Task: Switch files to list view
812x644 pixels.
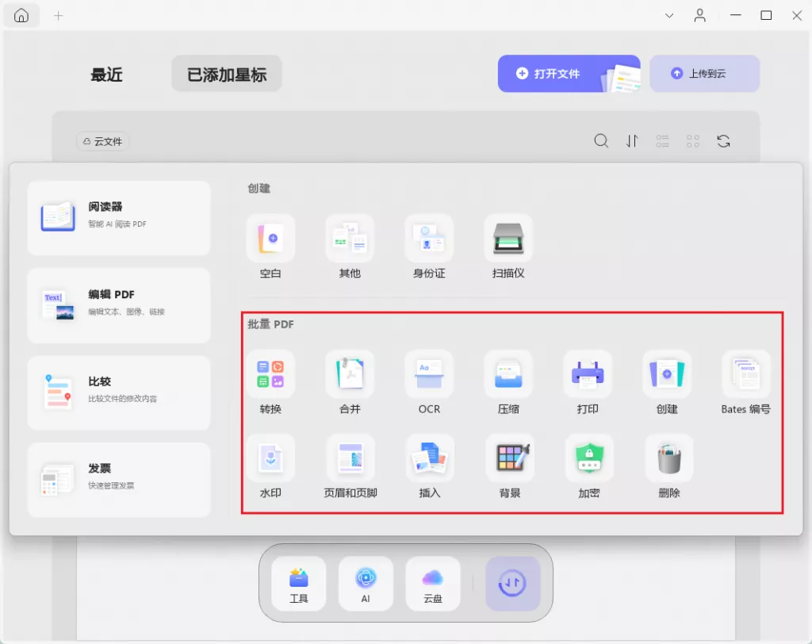Action: (662, 140)
